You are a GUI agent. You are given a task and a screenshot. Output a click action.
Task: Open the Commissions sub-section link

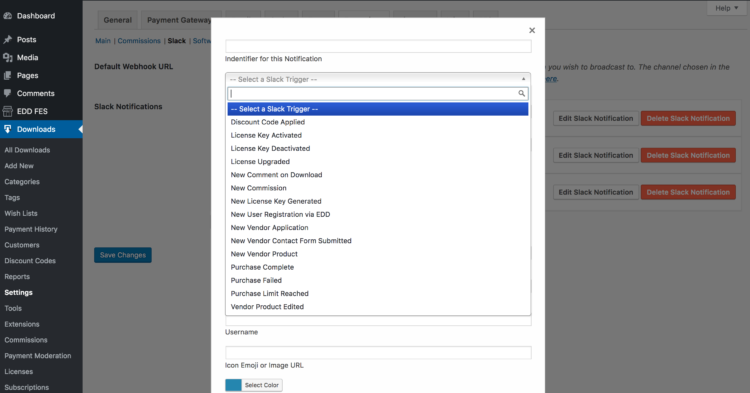click(x=139, y=41)
